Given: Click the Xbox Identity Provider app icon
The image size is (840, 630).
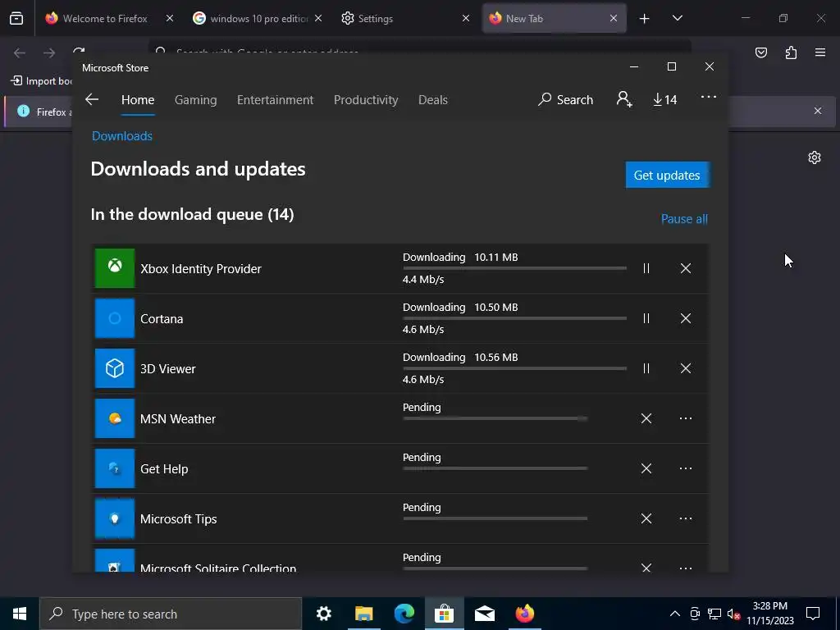Looking at the screenshot, I should [115, 268].
